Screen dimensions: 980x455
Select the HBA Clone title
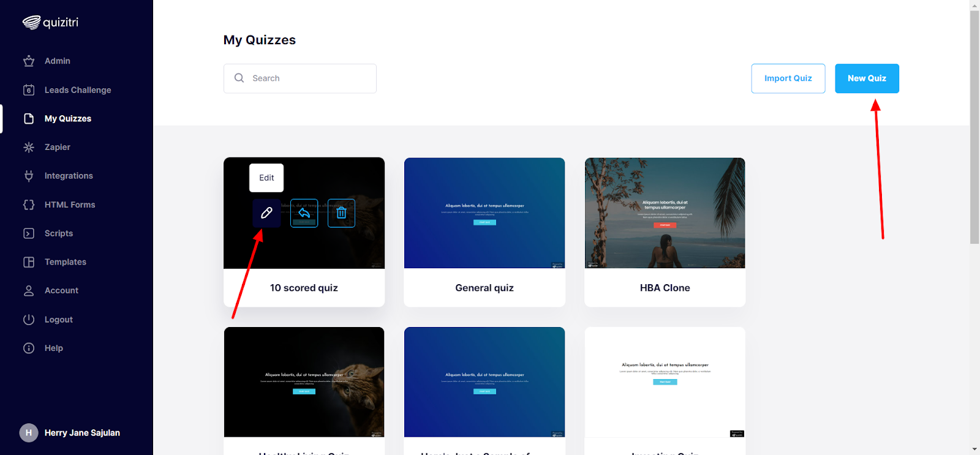click(665, 288)
